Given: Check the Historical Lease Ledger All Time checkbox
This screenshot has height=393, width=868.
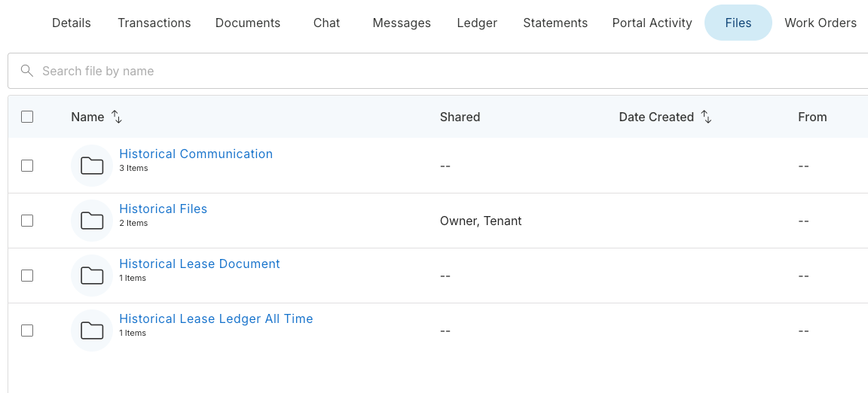Looking at the screenshot, I should pyautogui.click(x=27, y=331).
